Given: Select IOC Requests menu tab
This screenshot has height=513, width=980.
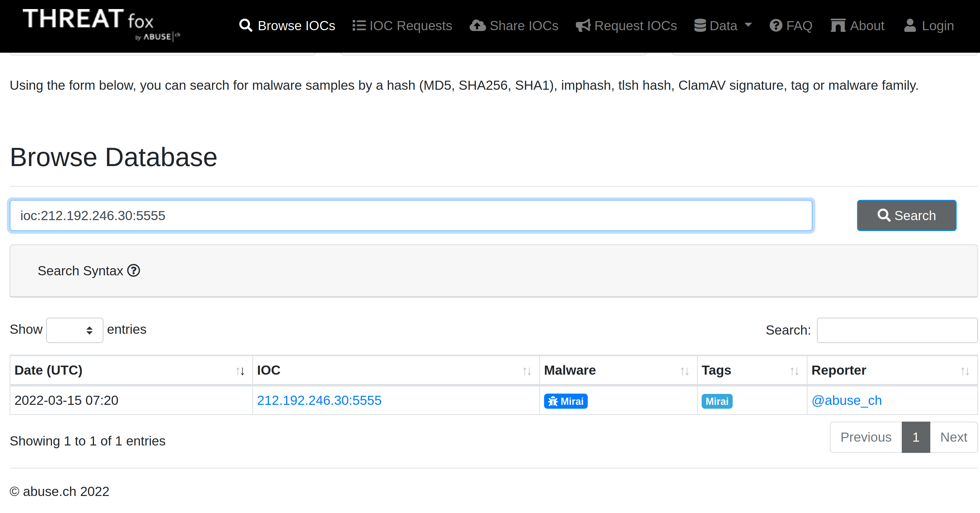Looking at the screenshot, I should click(x=402, y=26).
